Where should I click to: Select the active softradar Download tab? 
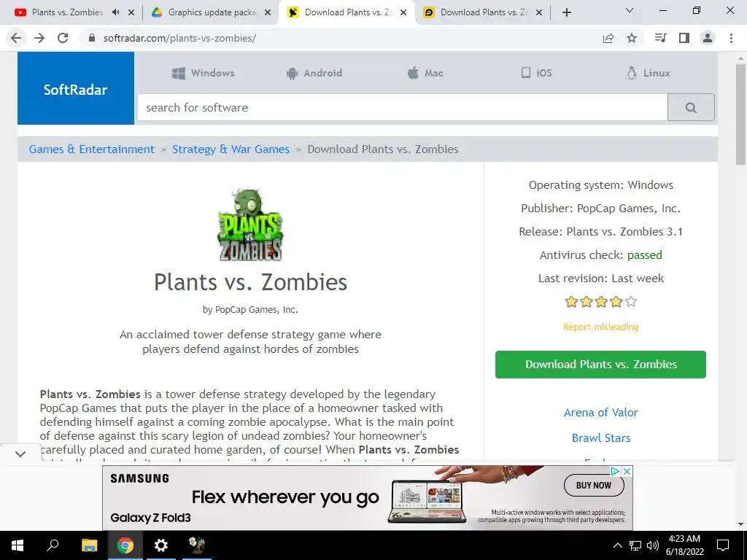348,12
